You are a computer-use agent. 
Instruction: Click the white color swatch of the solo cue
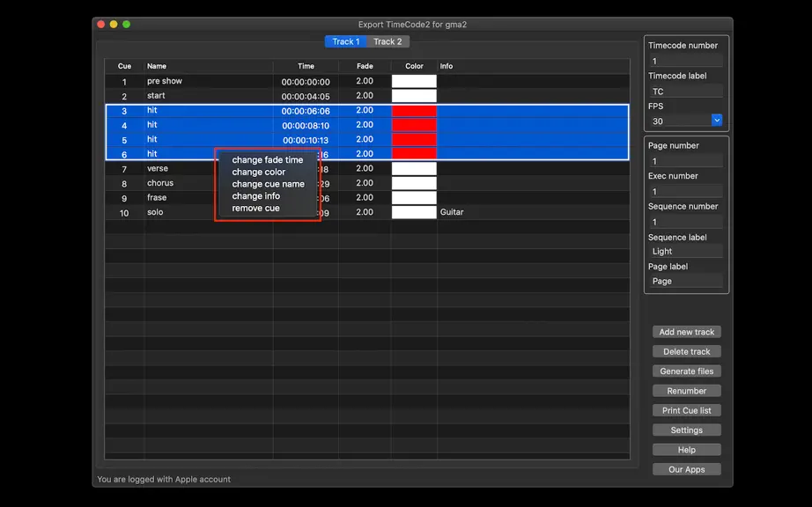pos(414,212)
